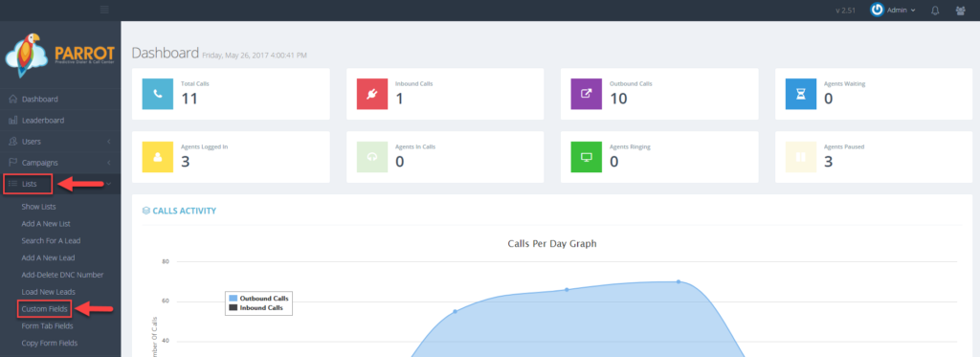This screenshot has height=357, width=980.
Task: Click the Agents Logged In person icon
Action: pyautogui.click(x=158, y=157)
